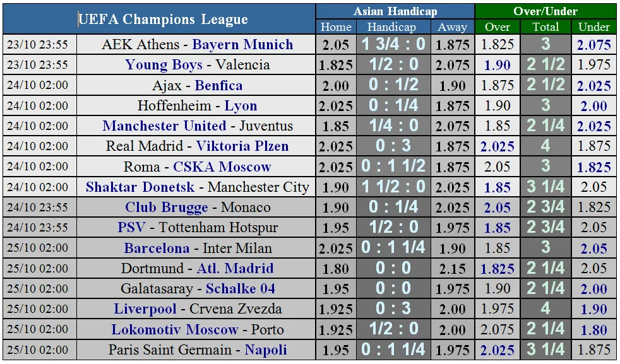Viewport: 620px width, 364px height.
Task: Select under odds 1.80 for Lokomotiv Moscow match
Action: pos(593,330)
